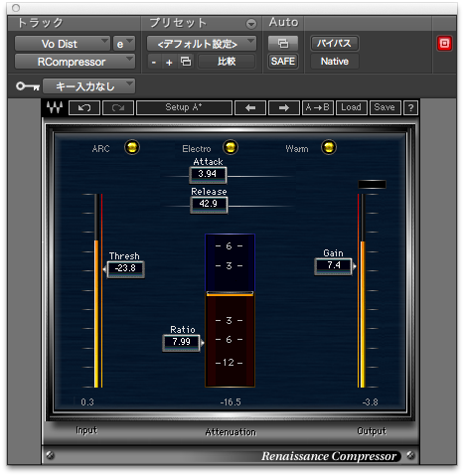Image resolution: width=464 pixels, height=476 pixels.
Task: Select next preset with plus button
Action: click(x=169, y=62)
